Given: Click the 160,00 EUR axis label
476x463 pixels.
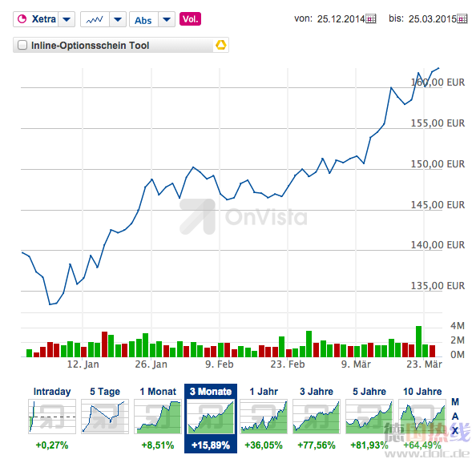Looking at the screenshot, I should (x=438, y=83).
